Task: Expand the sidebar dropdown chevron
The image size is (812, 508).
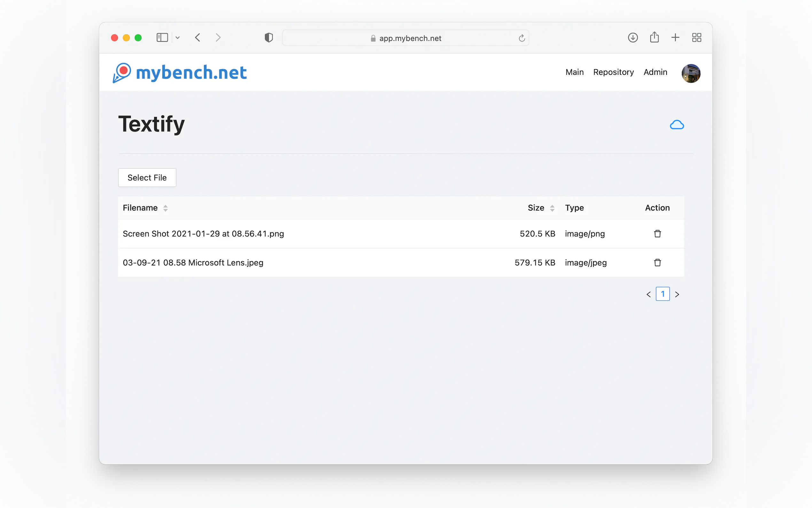Action: (177, 38)
